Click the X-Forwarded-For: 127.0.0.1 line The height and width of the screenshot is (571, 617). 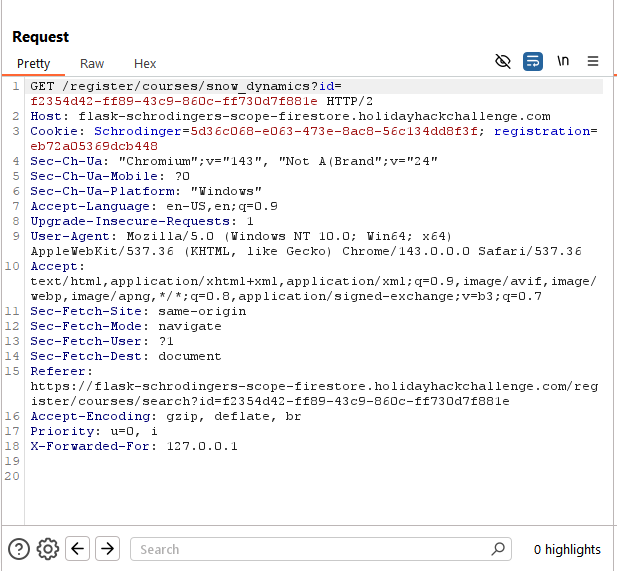pyautogui.click(x=134, y=446)
